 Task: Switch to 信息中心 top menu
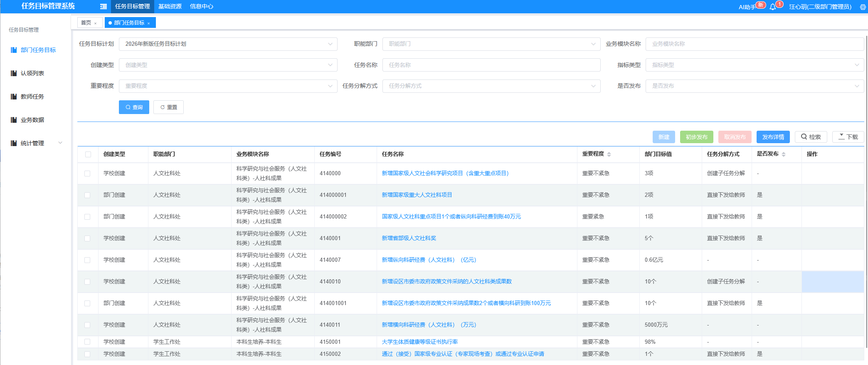(x=202, y=7)
